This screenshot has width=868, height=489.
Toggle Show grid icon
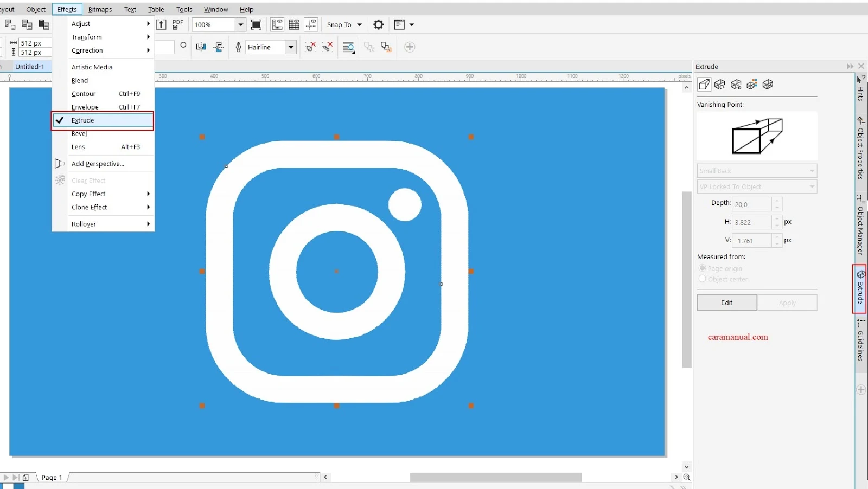[x=294, y=24]
